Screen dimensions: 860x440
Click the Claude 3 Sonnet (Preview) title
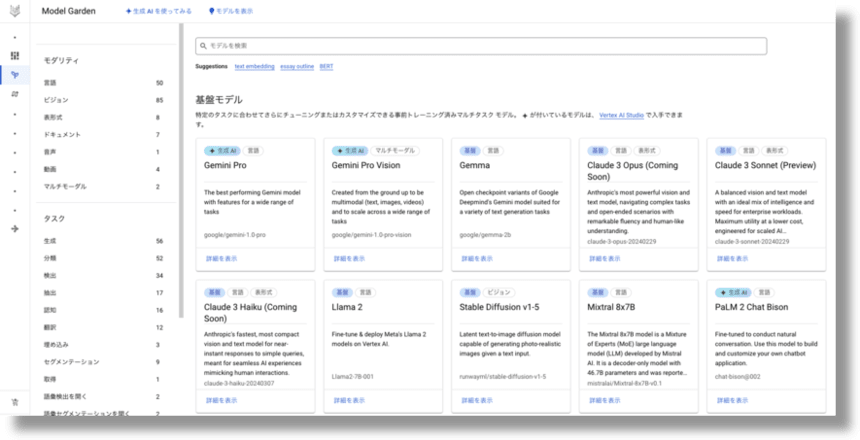point(766,165)
